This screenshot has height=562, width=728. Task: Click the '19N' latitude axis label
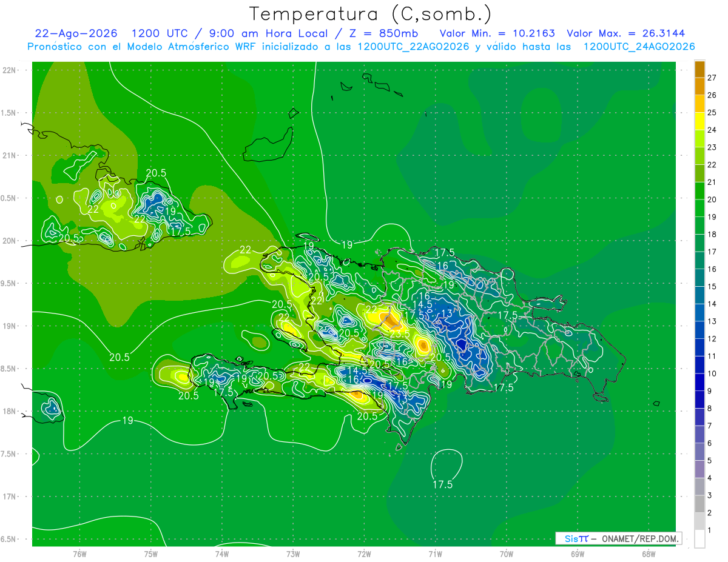[10, 326]
